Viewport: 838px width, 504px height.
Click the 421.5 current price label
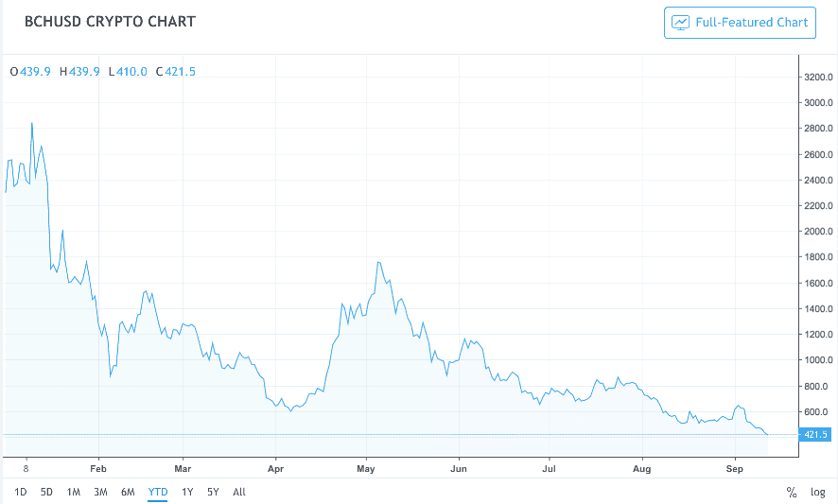tap(815, 435)
